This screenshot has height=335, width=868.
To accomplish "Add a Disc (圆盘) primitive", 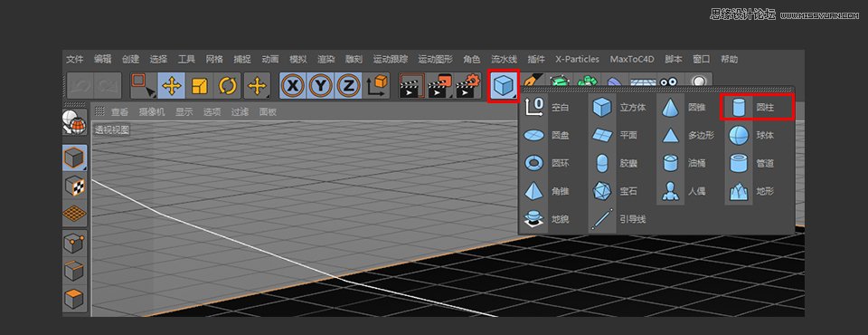I will [x=547, y=135].
